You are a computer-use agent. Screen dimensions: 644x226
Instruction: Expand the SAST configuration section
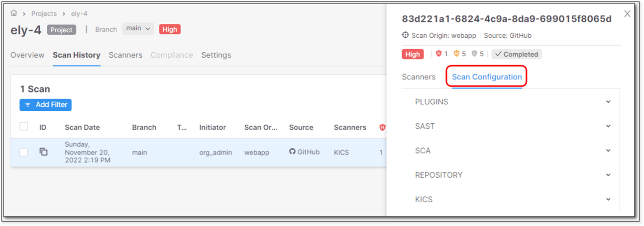click(x=511, y=126)
